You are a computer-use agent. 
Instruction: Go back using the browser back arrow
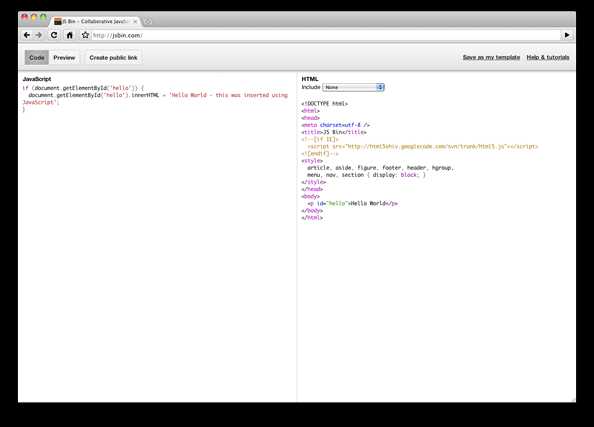click(x=27, y=35)
